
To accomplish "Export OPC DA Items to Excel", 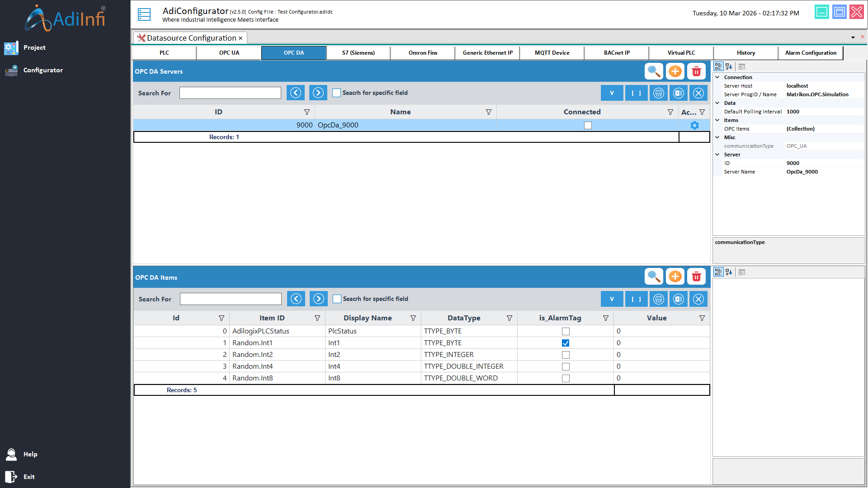I will click(x=679, y=299).
